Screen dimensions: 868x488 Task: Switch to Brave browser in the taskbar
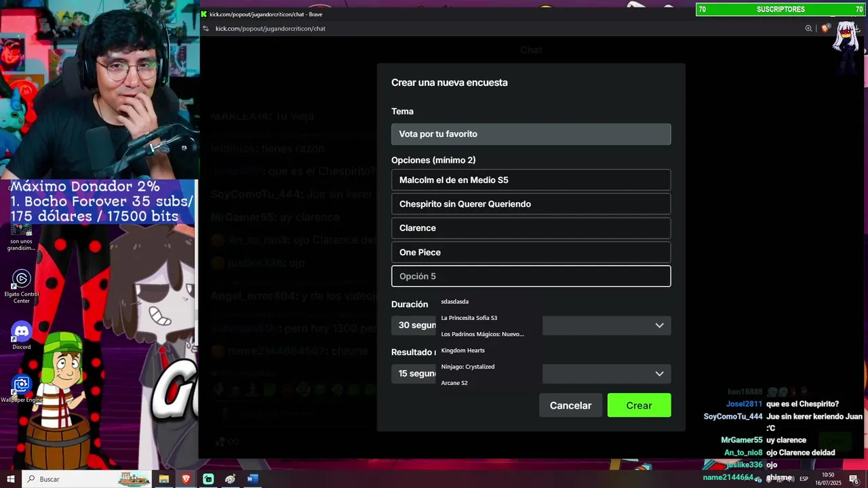186,479
